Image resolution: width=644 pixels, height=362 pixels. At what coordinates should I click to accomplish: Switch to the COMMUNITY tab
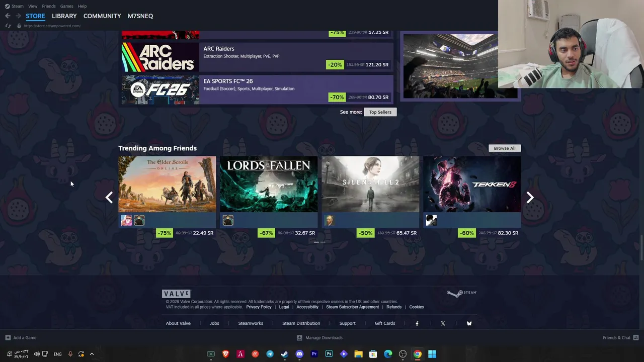coord(102,16)
